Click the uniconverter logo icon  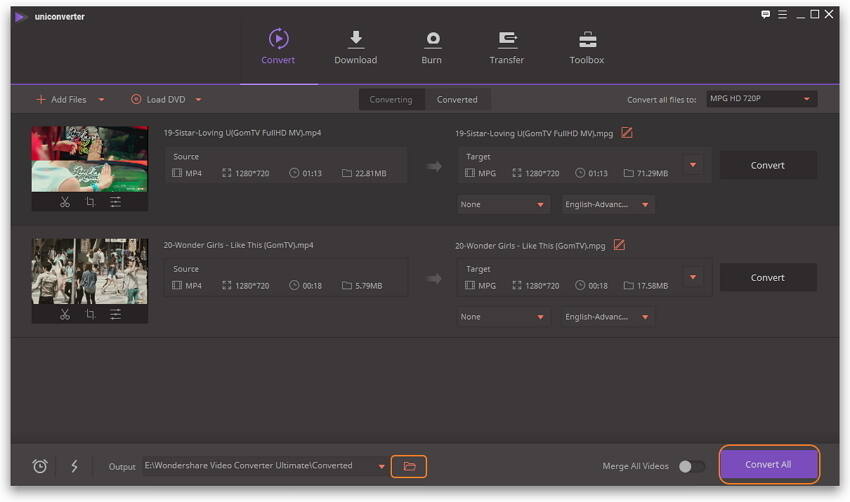(x=21, y=17)
